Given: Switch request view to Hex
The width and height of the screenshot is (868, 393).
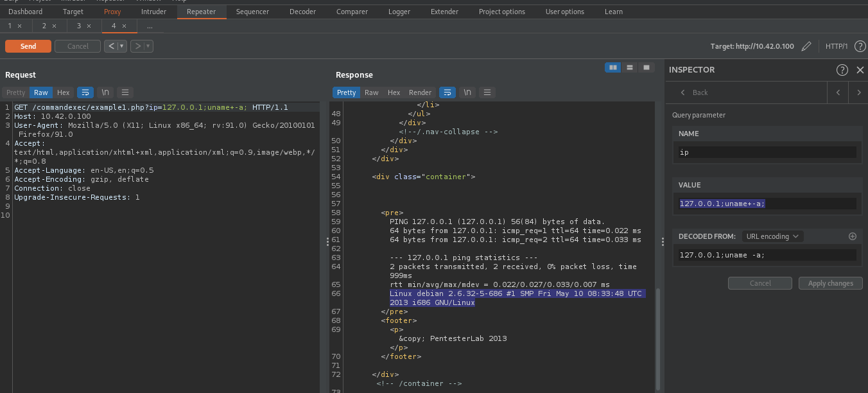Looking at the screenshot, I should 63,92.
